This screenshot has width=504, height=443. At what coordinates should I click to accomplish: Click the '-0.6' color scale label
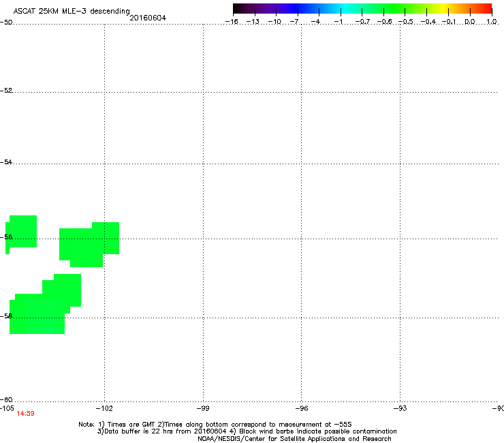click(384, 22)
